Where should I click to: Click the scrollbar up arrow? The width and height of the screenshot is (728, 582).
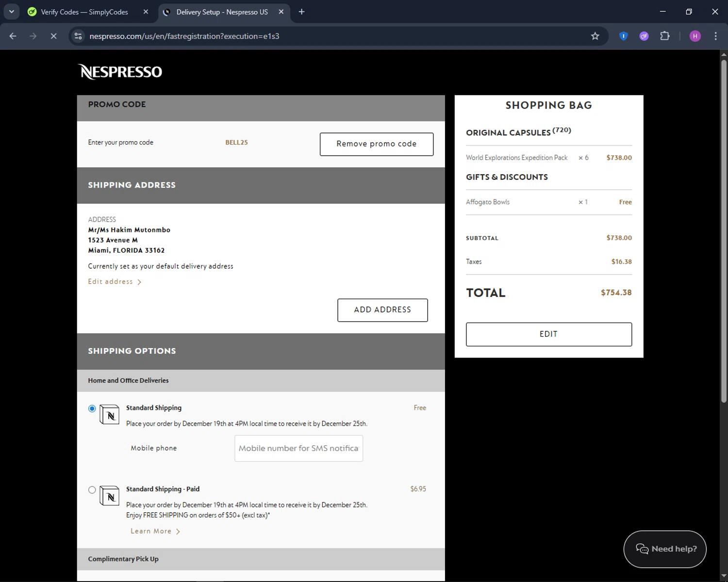pyautogui.click(x=724, y=54)
